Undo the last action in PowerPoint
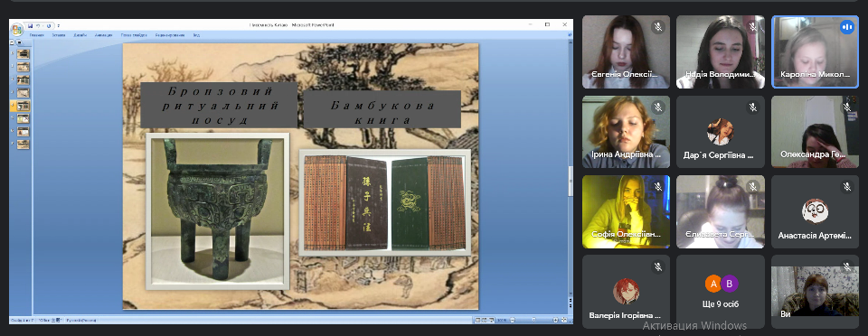 tap(38, 26)
